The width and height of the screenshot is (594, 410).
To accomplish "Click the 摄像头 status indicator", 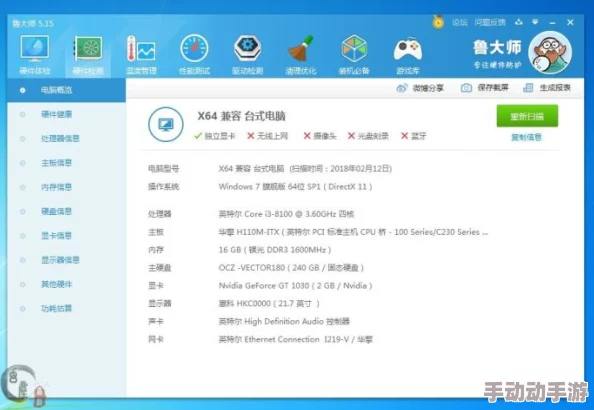I will 320,136.
